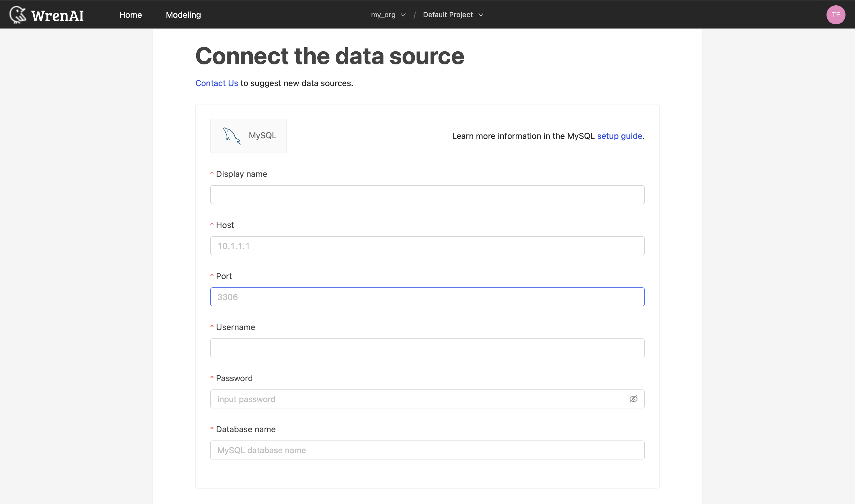Open the Modeling nav item
855x504 pixels.
coord(183,15)
